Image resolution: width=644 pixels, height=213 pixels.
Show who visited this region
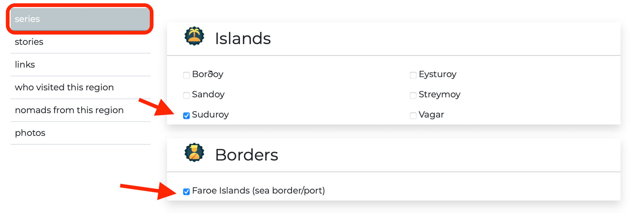pos(64,87)
